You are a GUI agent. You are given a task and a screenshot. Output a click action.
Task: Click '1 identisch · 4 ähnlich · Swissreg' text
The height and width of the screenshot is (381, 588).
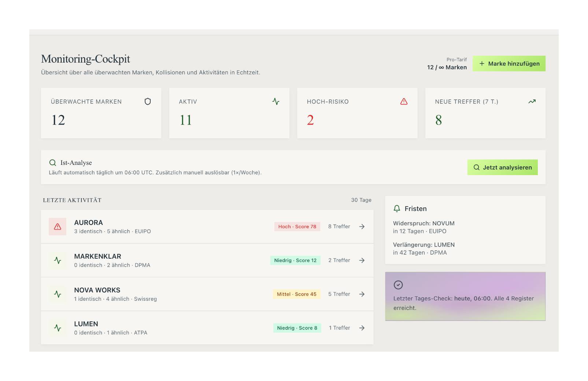pos(115,299)
